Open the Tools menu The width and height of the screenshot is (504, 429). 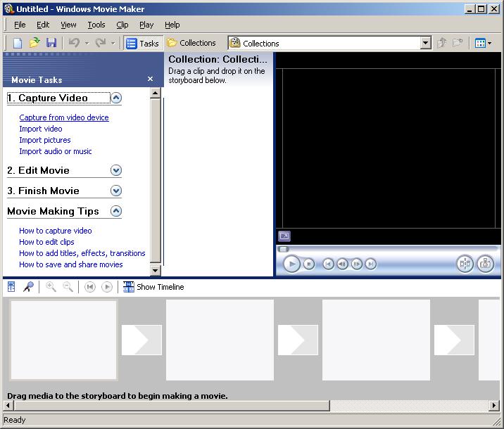(x=96, y=25)
